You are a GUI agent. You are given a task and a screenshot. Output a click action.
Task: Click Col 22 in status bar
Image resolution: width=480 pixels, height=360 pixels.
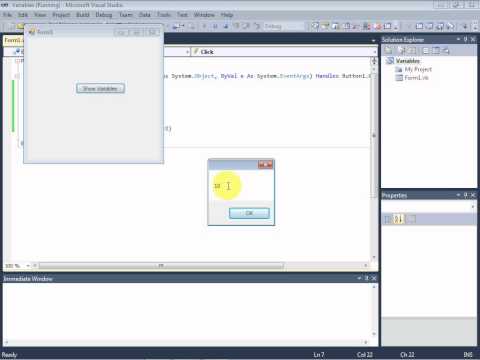tap(365, 355)
